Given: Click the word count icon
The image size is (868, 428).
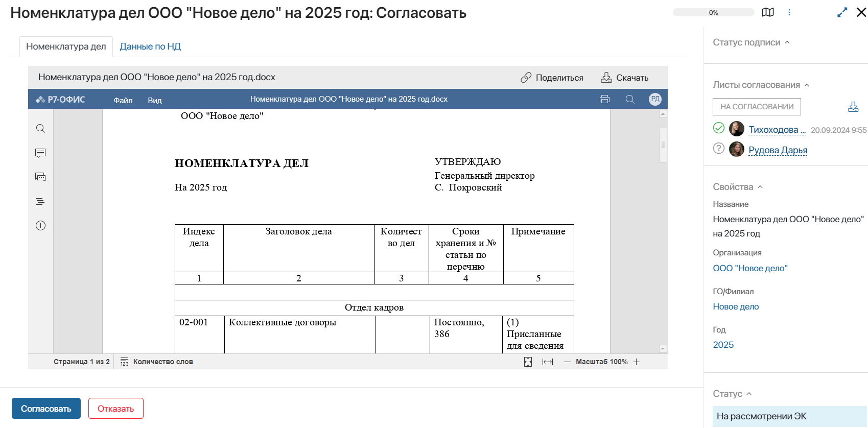Looking at the screenshot, I should [125, 362].
